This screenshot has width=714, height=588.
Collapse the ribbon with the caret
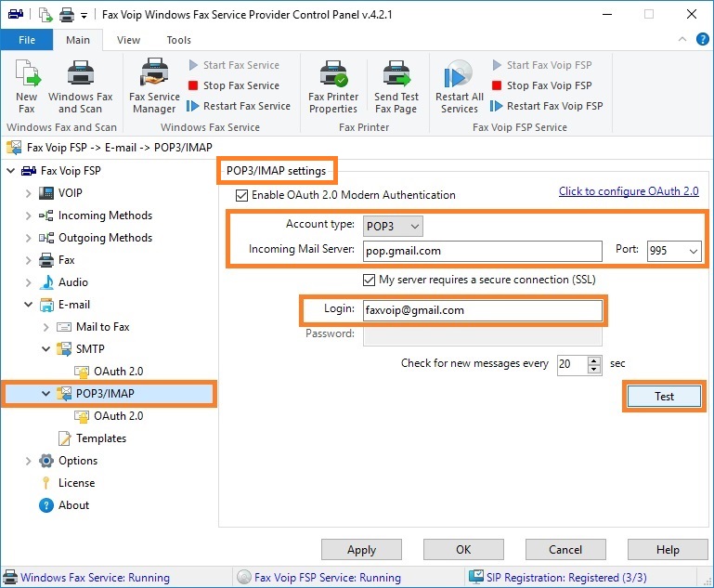pos(682,39)
